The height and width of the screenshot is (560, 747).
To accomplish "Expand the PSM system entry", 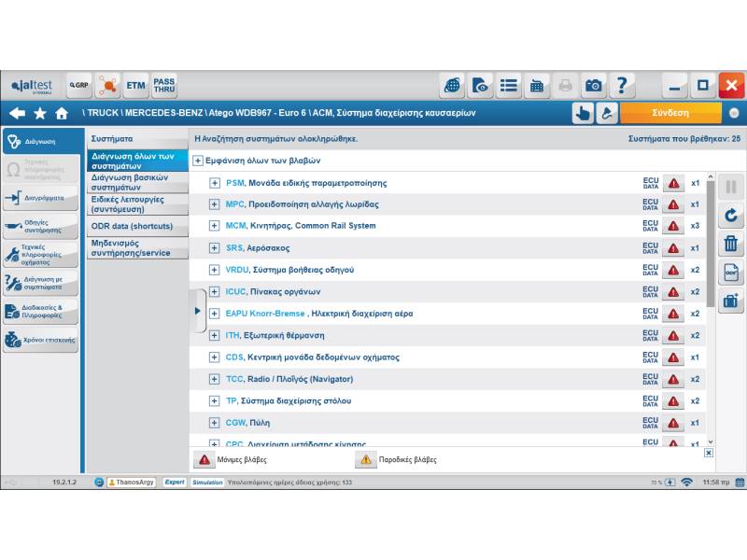I will pos(215,183).
